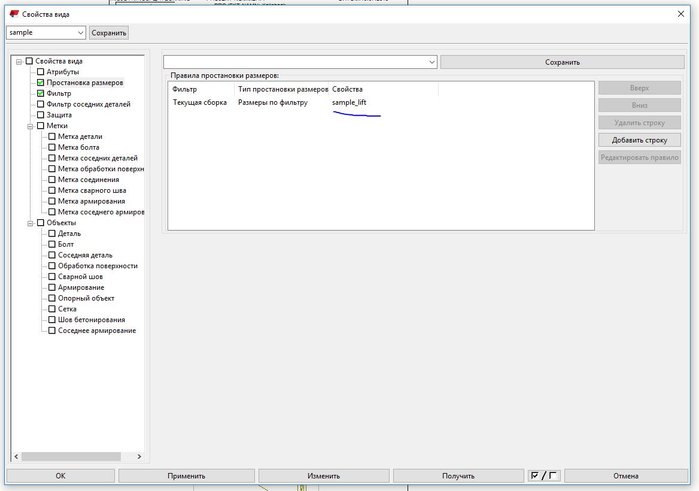Tick the Деталь checkbox
This screenshot has height=491, width=699.
tap(52, 233)
